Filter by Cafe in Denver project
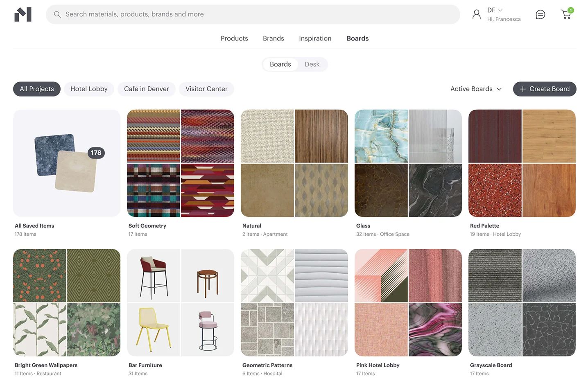This screenshot has width=588, height=383. [146, 89]
